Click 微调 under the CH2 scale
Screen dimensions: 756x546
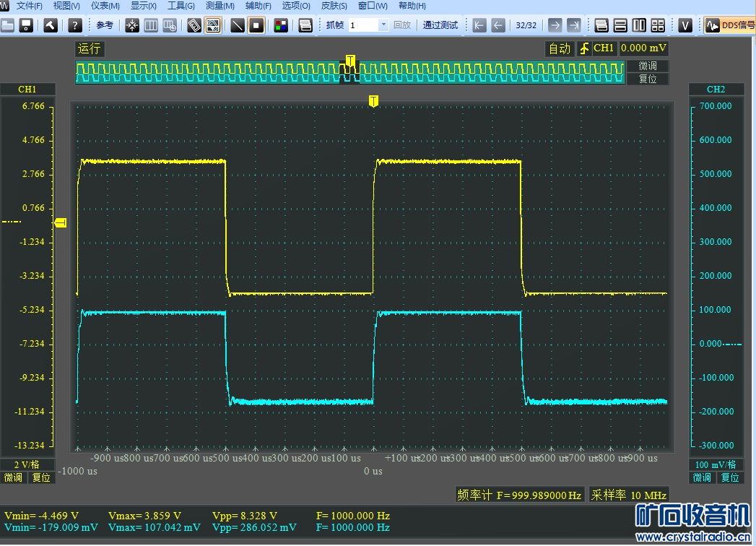click(x=702, y=477)
